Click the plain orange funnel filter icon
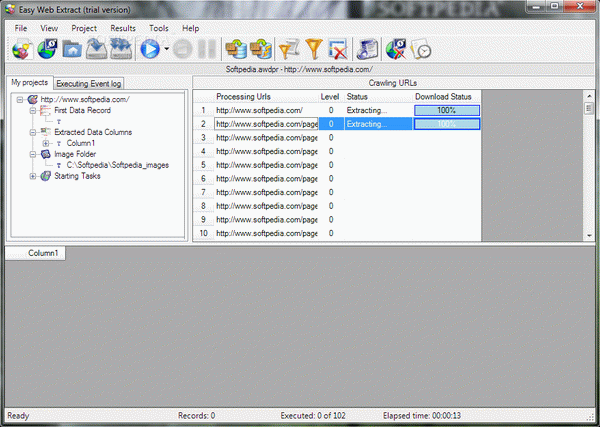 pos(314,49)
